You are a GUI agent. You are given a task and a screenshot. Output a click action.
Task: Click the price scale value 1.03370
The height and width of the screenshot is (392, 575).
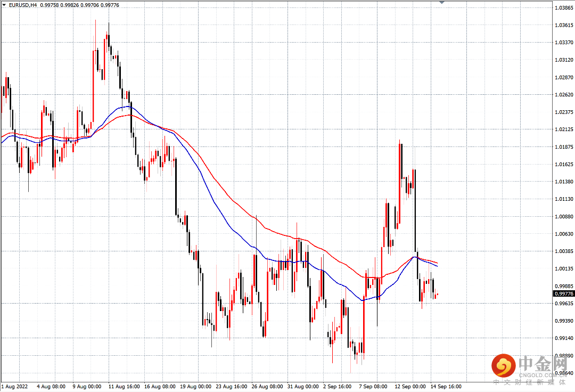click(x=564, y=43)
